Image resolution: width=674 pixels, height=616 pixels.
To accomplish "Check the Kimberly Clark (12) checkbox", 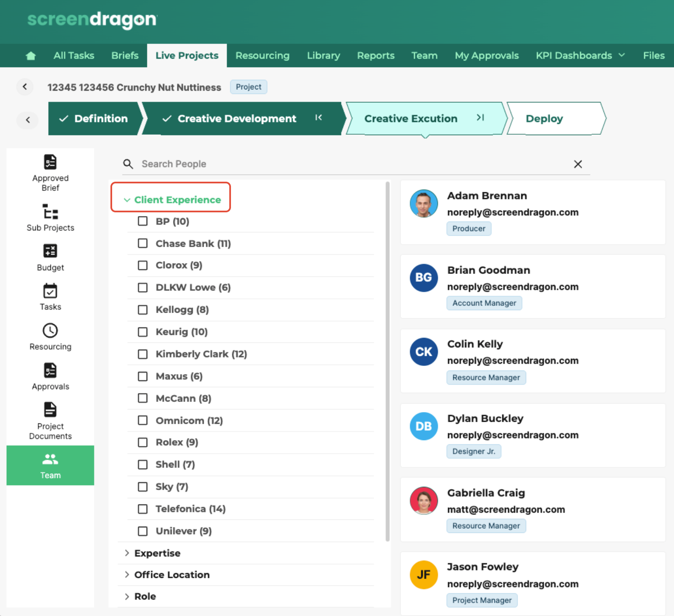I will (x=143, y=355).
